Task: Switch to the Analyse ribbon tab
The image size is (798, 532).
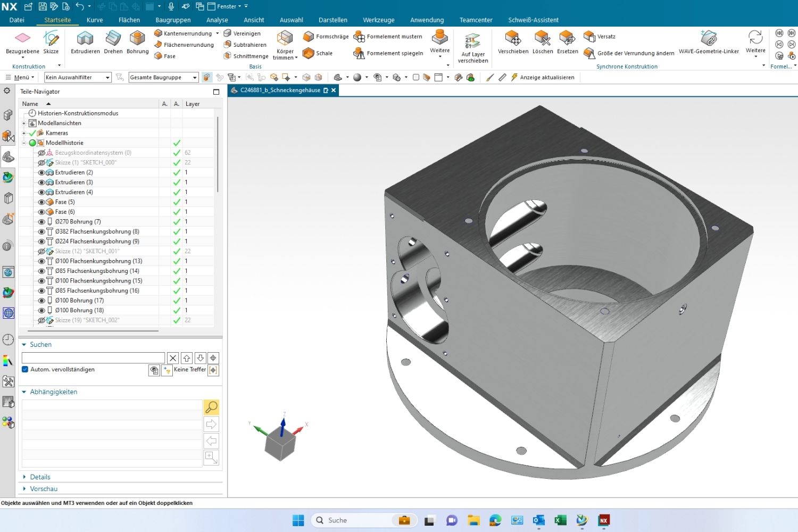Action: 217,20
